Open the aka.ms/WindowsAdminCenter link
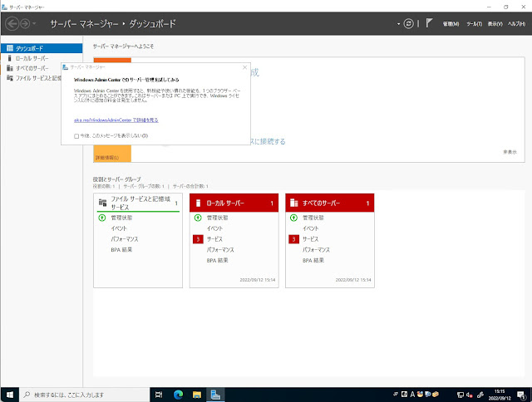The width and height of the screenshot is (532, 402). point(116,120)
